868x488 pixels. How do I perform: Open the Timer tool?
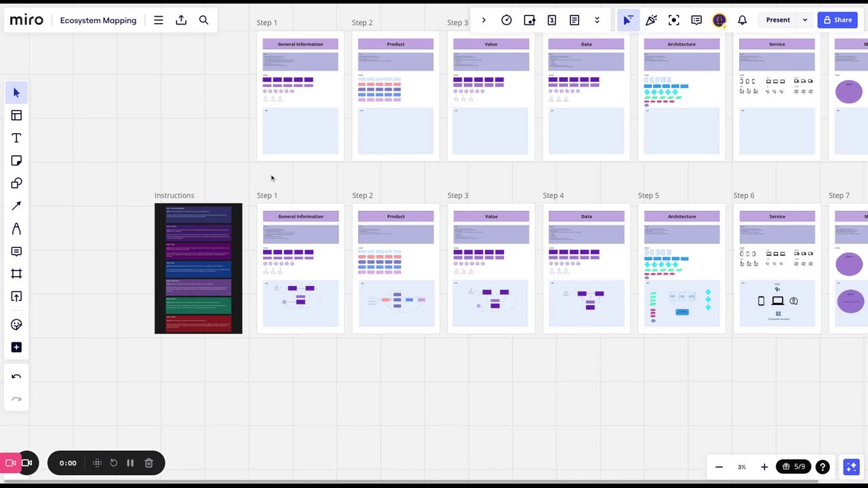507,20
